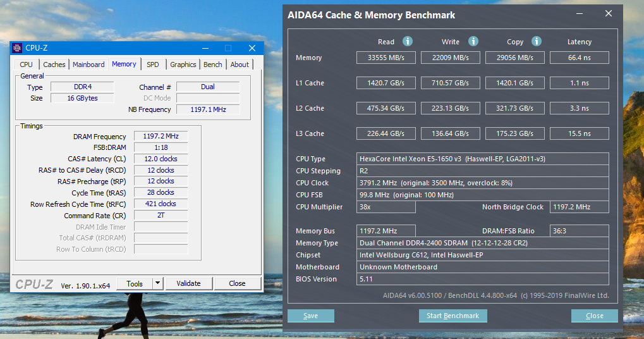644x339 pixels.
Task: Click the FSB:DRAM value 1:18
Action: pos(161,147)
